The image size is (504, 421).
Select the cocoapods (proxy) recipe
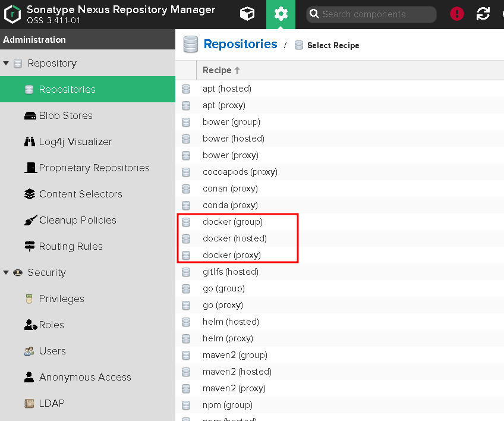click(x=339, y=172)
